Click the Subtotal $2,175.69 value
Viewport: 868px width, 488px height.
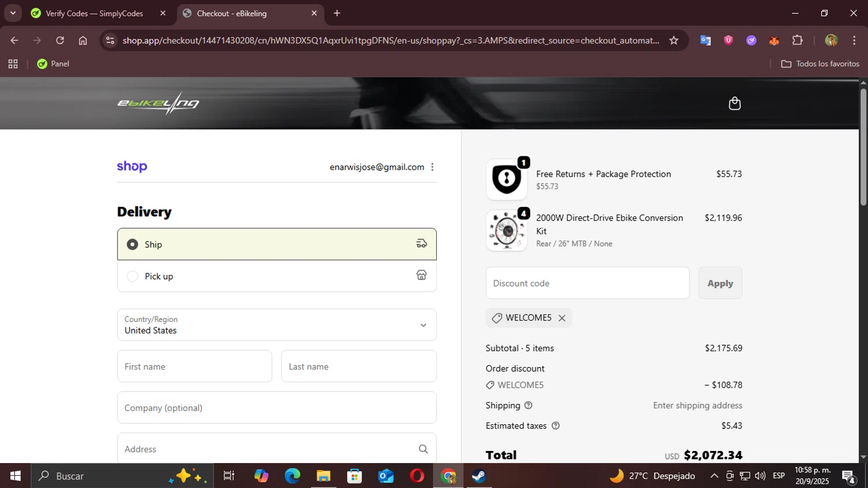[723, 348]
